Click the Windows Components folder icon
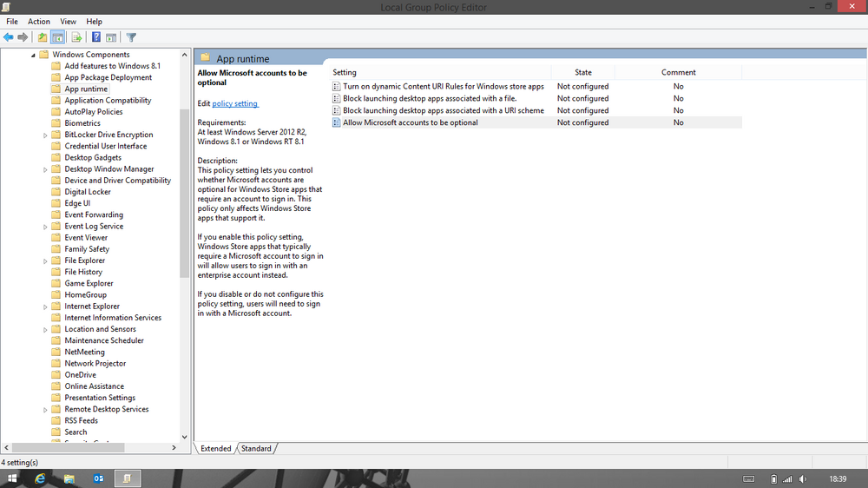 (x=44, y=55)
